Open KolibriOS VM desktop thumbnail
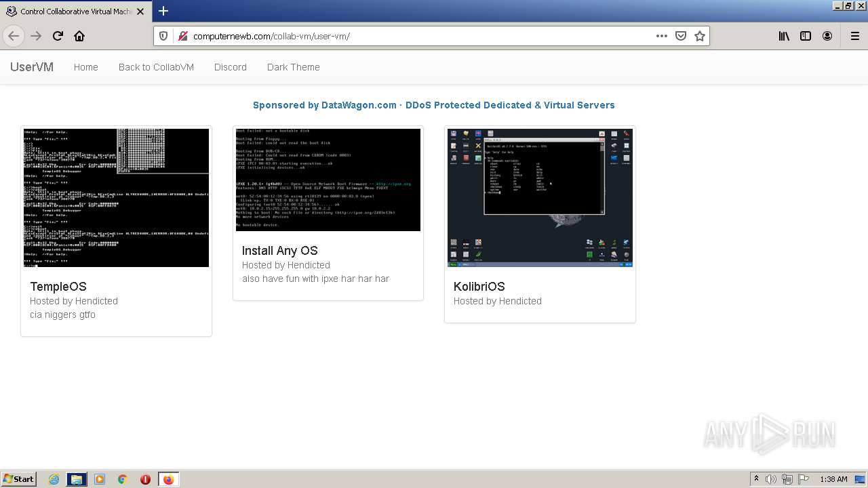 click(540, 198)
